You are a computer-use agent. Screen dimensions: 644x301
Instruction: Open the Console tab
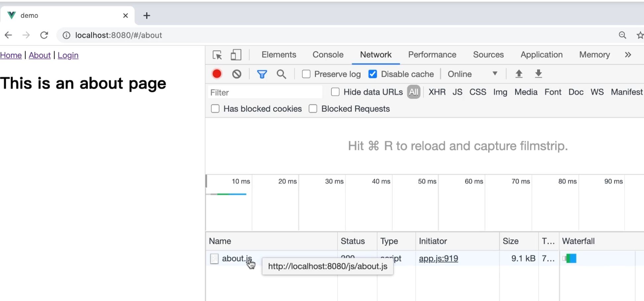point(328,55)
